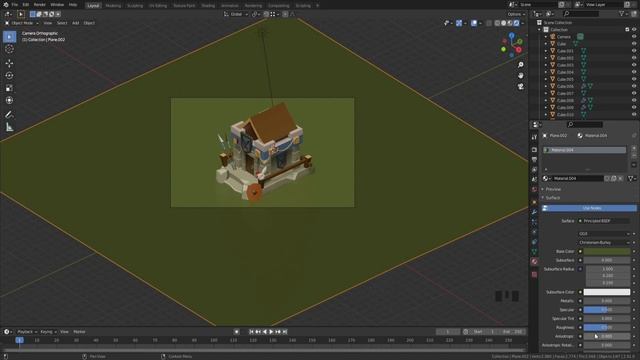Select the Transform tool

pyautogui.click(x=9, y=100)
